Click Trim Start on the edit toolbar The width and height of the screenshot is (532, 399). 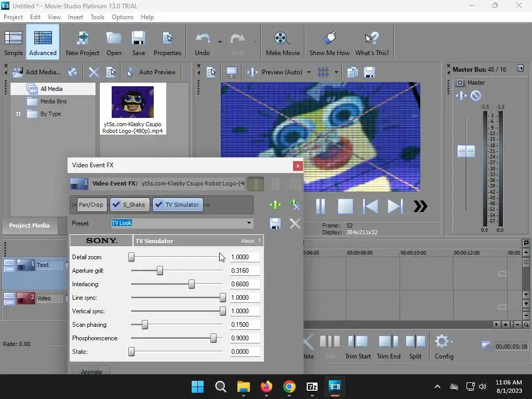[357, 346]
